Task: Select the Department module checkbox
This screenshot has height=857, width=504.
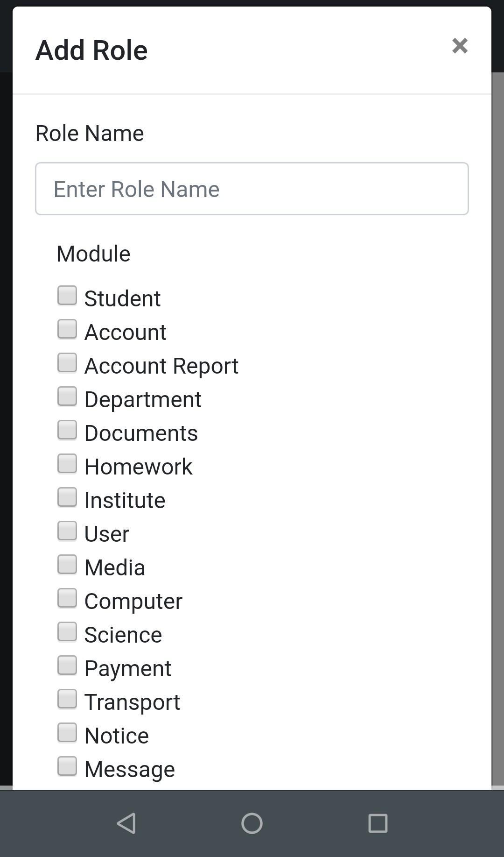Action: (67, 397)
